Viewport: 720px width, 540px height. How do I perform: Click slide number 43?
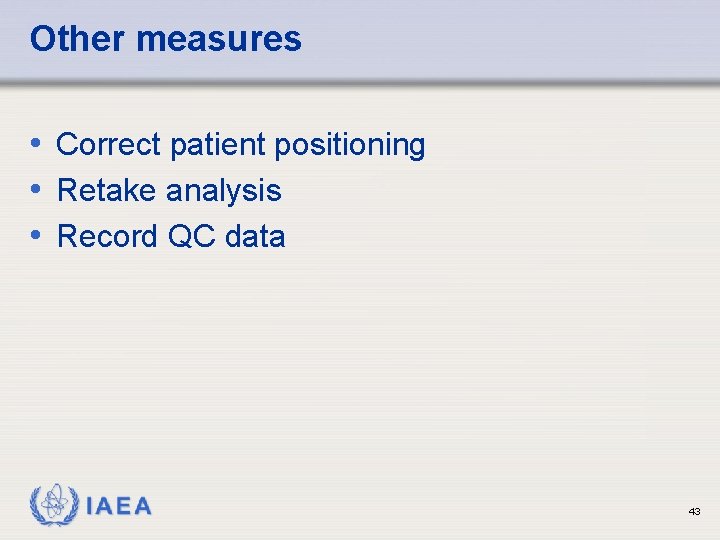tap(694, 511)
